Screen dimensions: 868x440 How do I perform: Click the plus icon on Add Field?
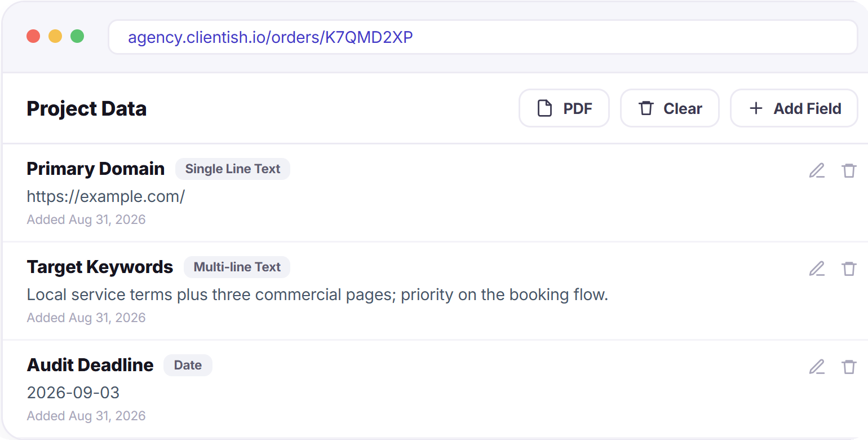coord(756,108)
